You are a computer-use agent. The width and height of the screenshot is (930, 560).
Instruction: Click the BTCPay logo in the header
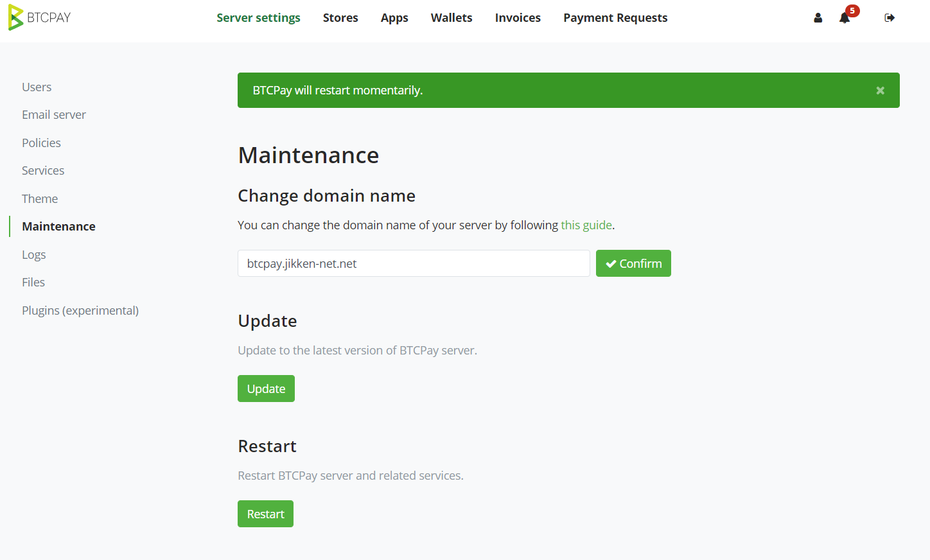(40, 18)
